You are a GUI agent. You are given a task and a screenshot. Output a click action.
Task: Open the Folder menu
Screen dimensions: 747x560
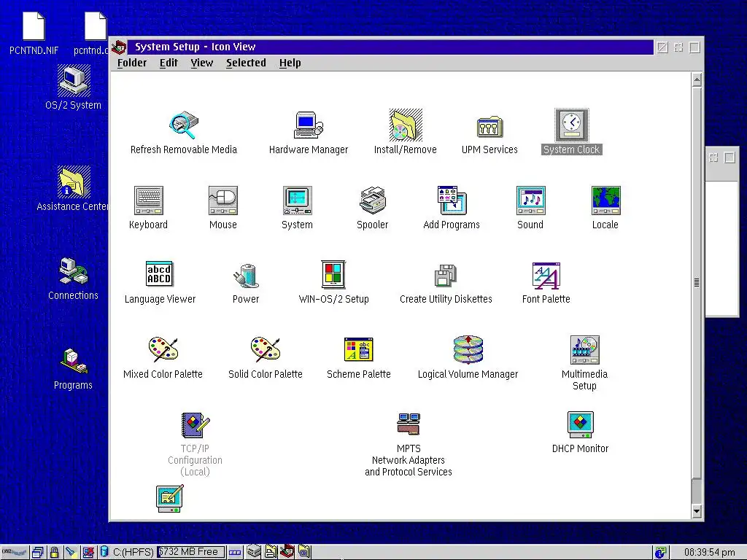click(132, 63)
